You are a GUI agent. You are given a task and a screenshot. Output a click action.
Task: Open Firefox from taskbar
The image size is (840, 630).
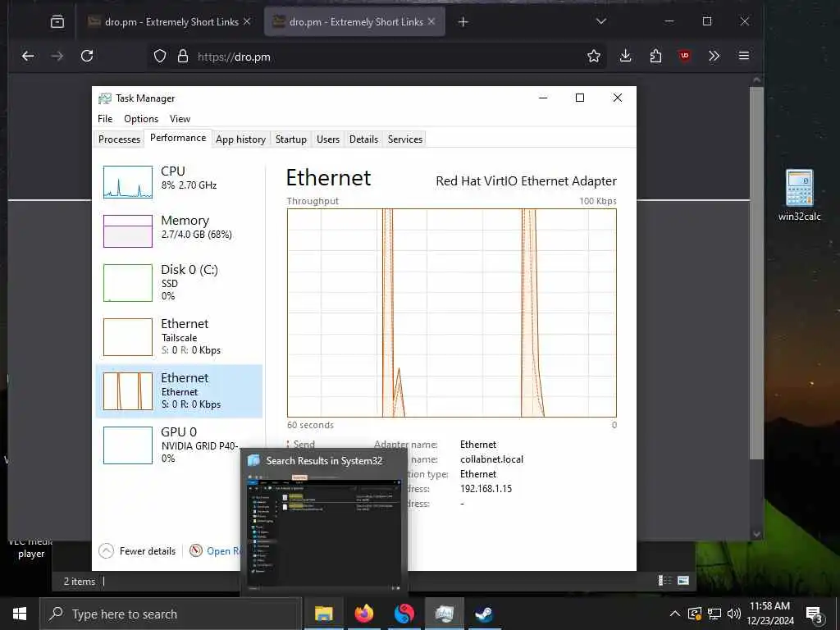point(364,614)
